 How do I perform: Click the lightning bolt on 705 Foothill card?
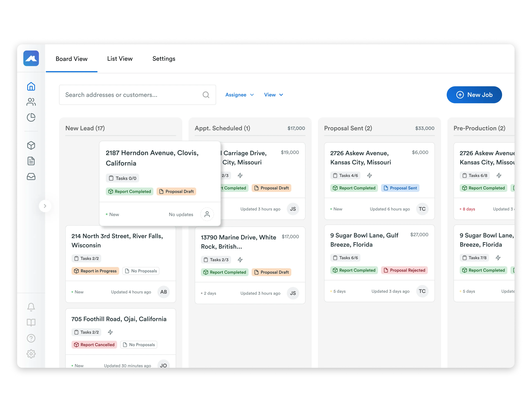110,332
